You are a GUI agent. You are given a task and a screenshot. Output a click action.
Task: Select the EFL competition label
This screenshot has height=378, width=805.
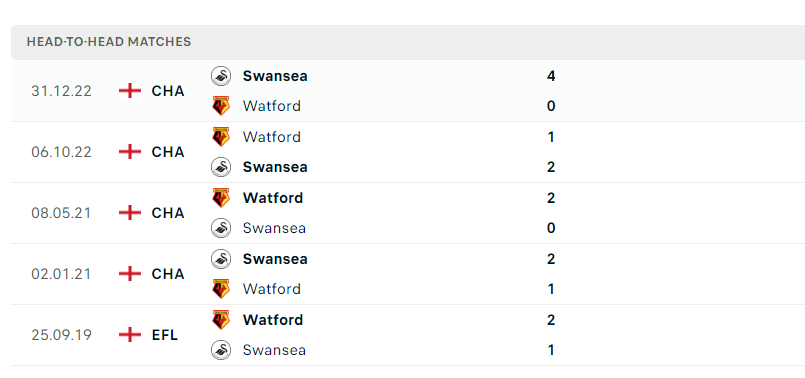point(165,335)
